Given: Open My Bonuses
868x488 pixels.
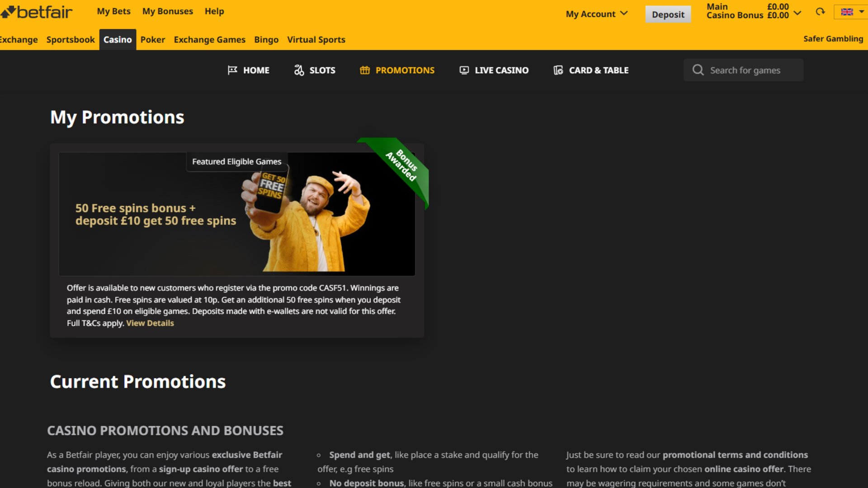Looking at the screenshot, I should pyautogui.click(x=168, y=11).
